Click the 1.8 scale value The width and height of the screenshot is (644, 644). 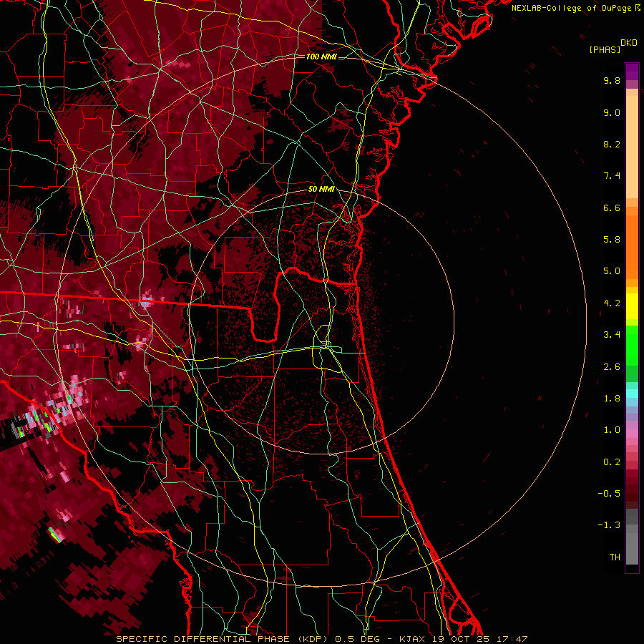pos(612,399)
